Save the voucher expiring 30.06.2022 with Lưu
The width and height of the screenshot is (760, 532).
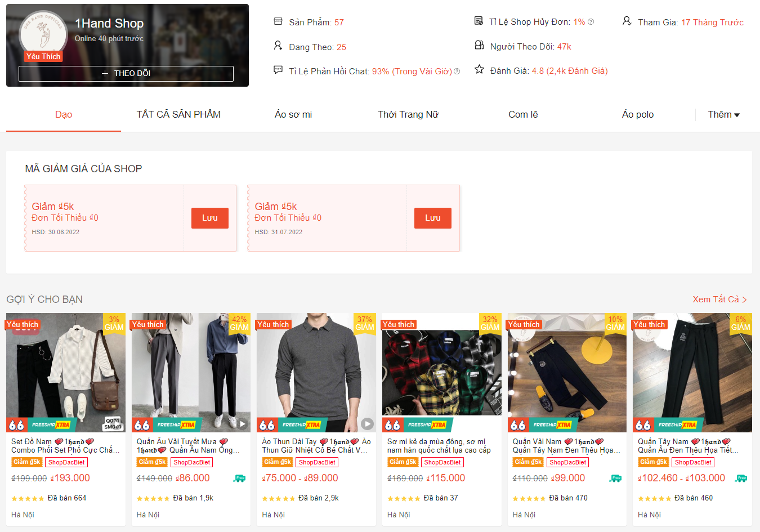pyautogui.click(x=209, y=218)
